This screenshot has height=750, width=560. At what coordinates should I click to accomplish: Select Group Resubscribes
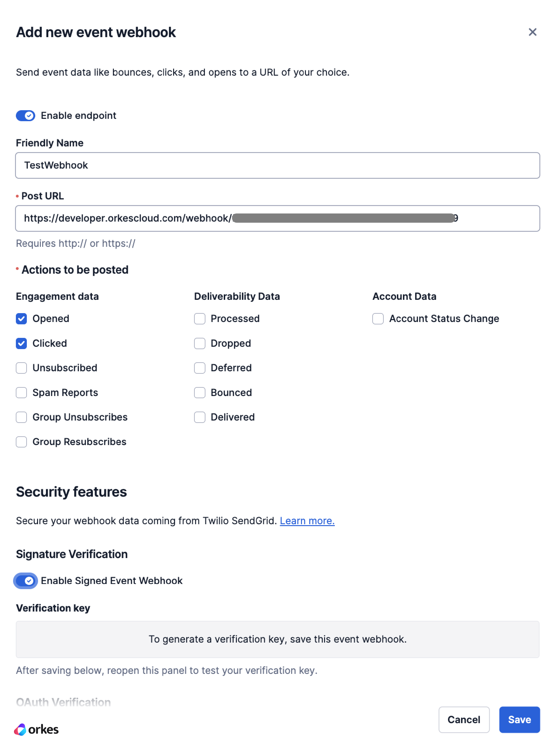21,442
